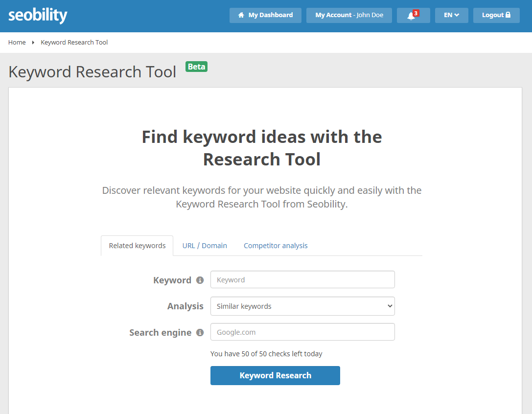Expand the Search engine selector showing Google.com
The height and width of the screenshot is (414, 532).
click(302, 332)
